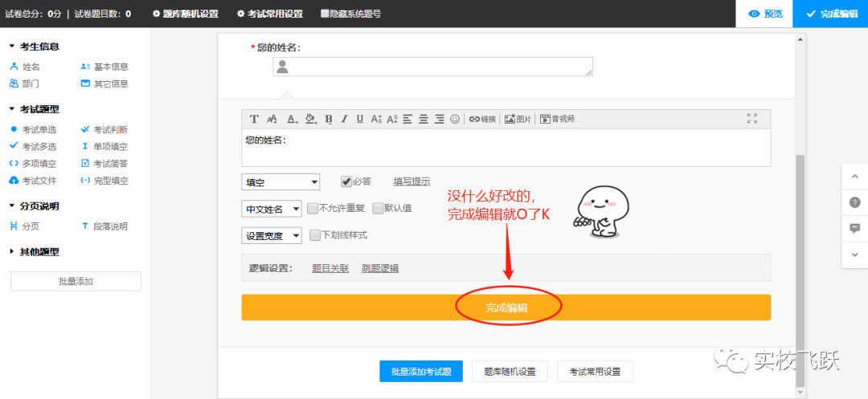Viewport: 868px width, 399px height.
Task: Collapse the 考生信息 section
Action: click(35, 47)
